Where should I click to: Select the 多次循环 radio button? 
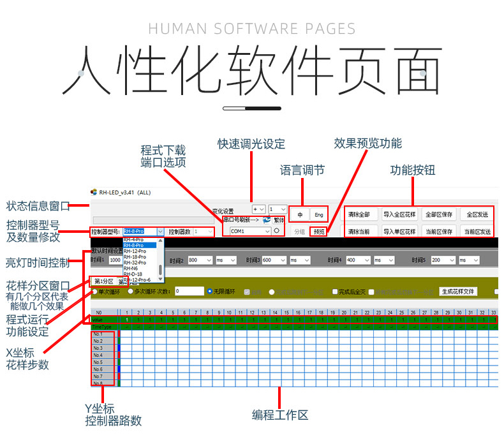coord(131,292)
